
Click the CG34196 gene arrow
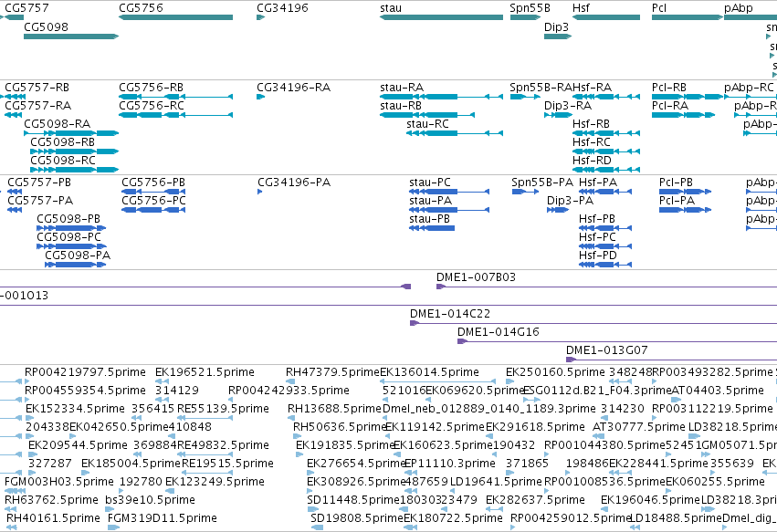(x=260, y=17)
